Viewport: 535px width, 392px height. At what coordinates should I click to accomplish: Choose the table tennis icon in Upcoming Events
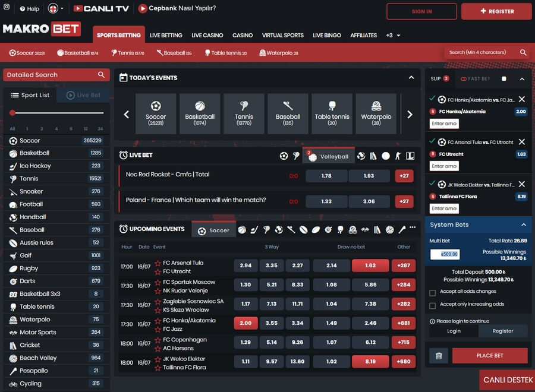click(340, 230)
